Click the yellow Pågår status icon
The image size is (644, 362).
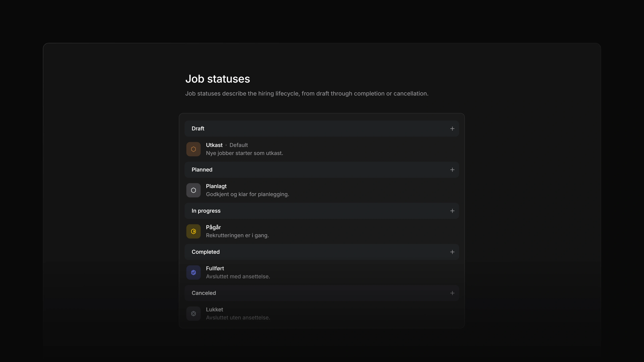[193, 231]
